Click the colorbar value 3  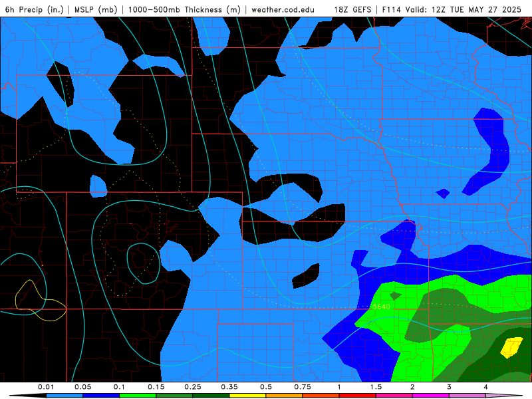(450, 387)
